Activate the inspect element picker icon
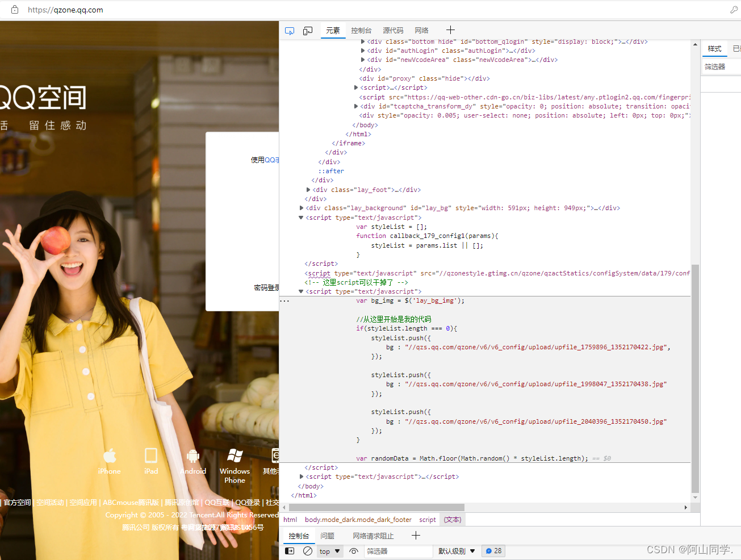The width and height of the screenshot is (741, 560). point(290,31)
